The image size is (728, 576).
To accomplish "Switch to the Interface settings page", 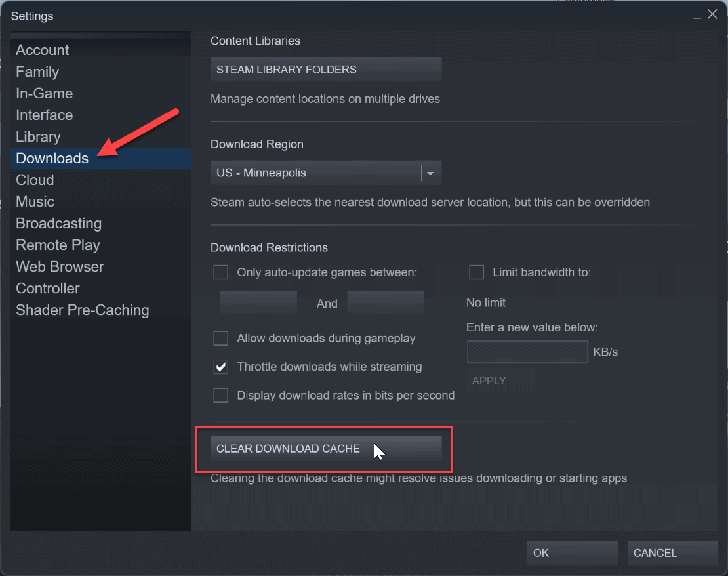I will [x=44, y=115].
